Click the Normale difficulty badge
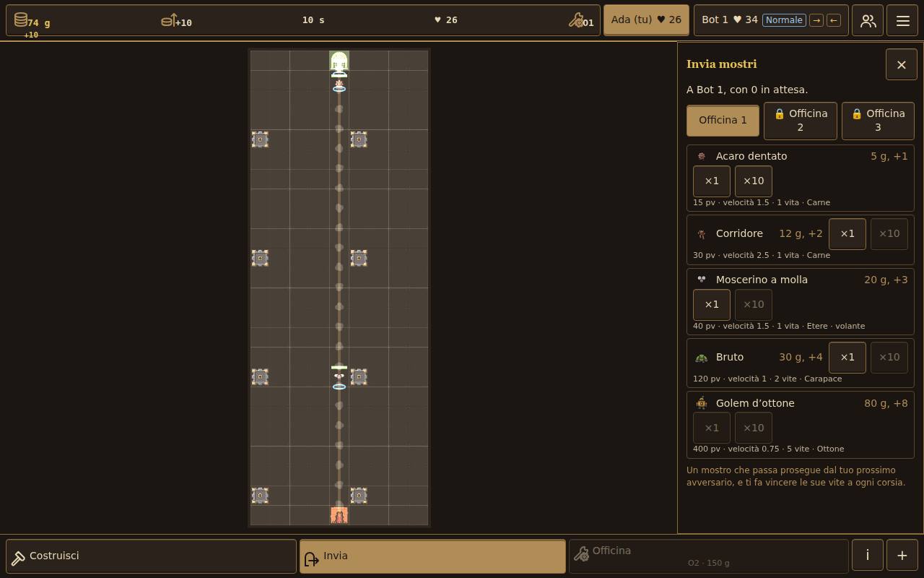Viewport: 924px width, 578px height. (784, 20)
